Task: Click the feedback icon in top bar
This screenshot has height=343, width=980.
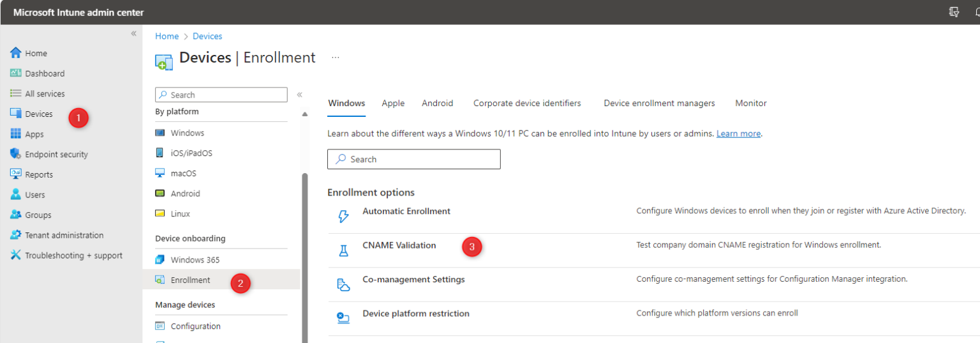Action: coord(954,12)
